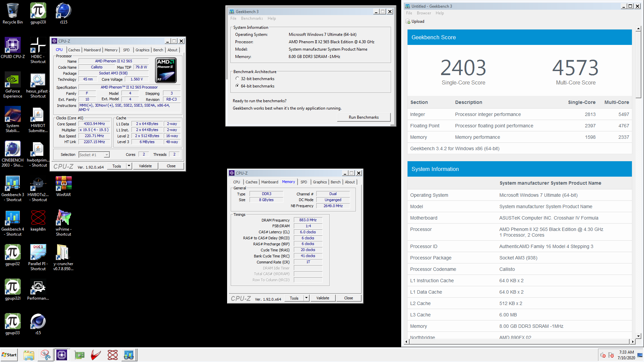The height and width of the screenshot is (362, 644).
Task: Open hwbotprime shortcut icon
Action: 38,154
